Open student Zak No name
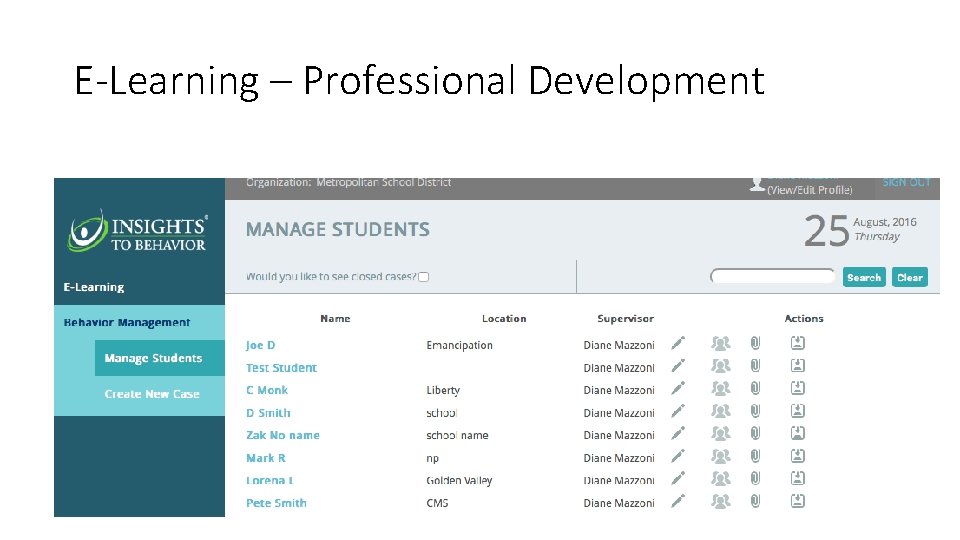The height and width of the screenshot is (540, 960). click(x=283, y=435)
